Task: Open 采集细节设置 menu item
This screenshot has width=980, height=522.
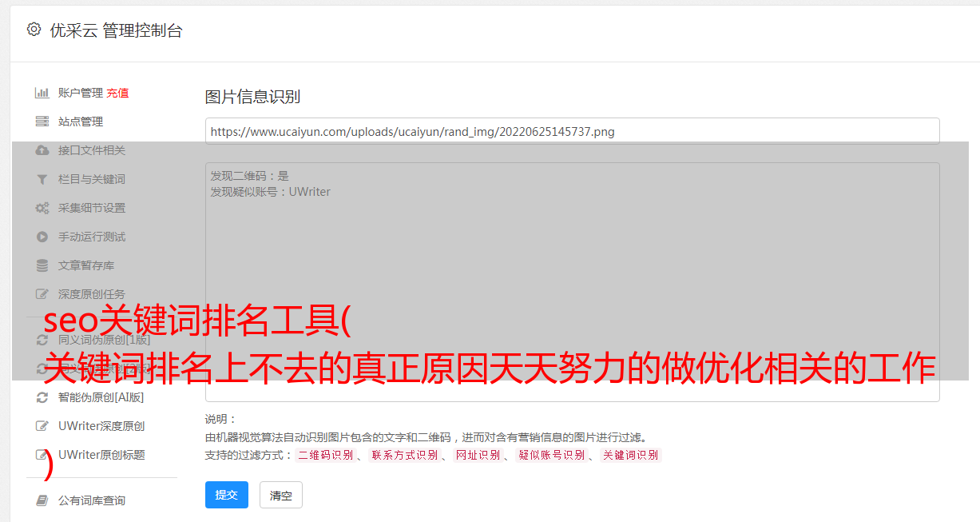Action: coord(92,208)
